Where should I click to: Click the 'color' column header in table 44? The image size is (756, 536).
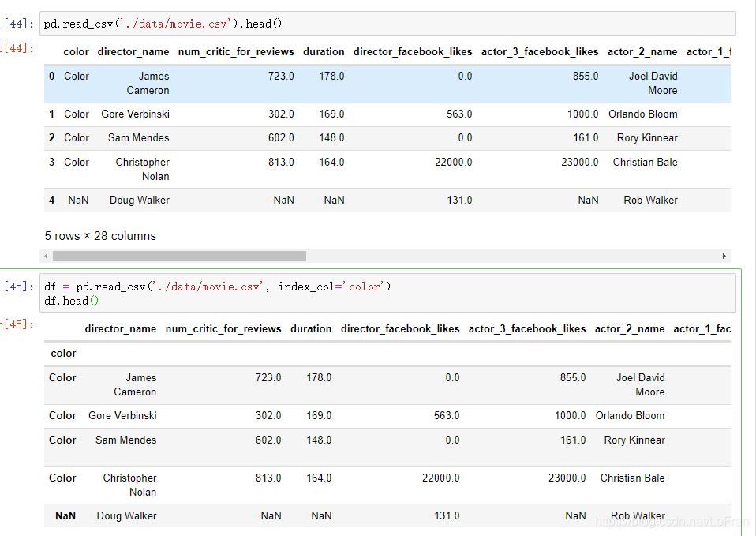click(x=77, y=51)
